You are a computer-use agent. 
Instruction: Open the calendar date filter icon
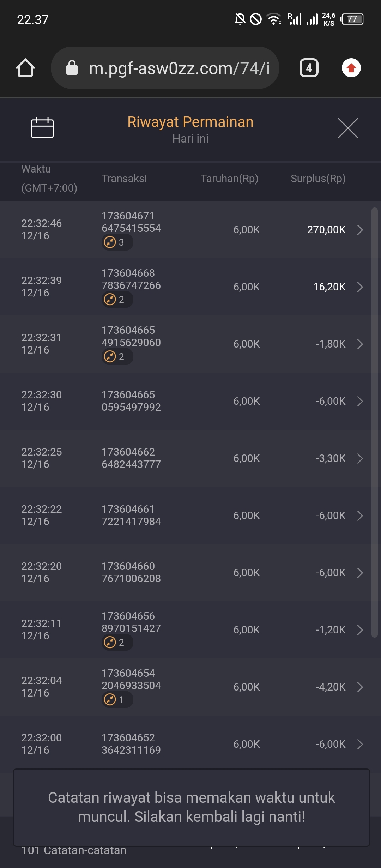[x=42, y=128]
